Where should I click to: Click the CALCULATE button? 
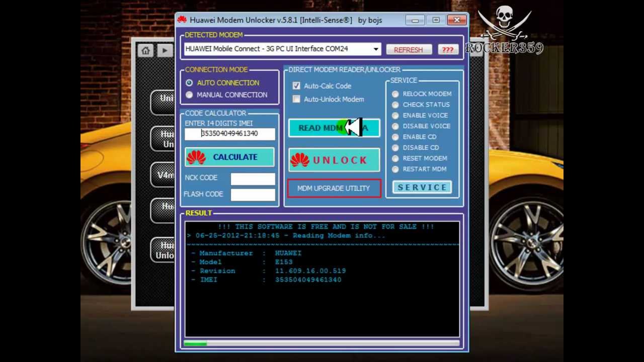tap(229, 157)
